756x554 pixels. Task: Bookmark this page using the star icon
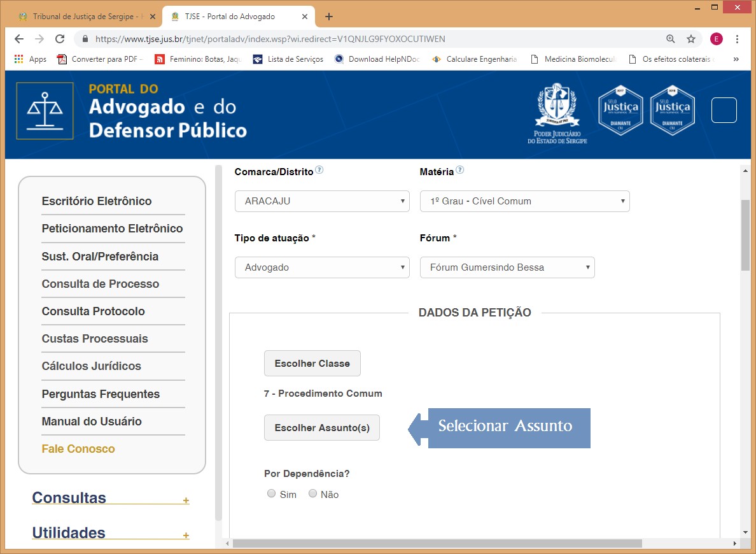(x=690, y=39)
